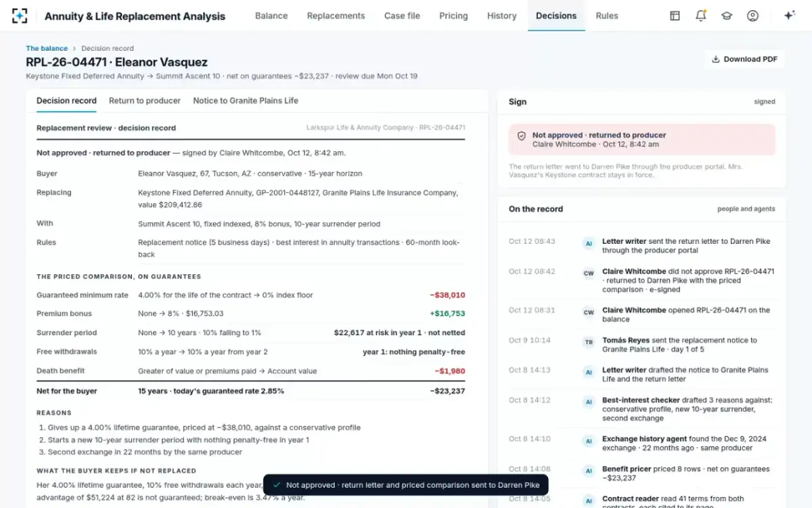The height and width of the screenshot is (508, 812).
Task: Select the Decisions tab
Action: coord(556,16)
